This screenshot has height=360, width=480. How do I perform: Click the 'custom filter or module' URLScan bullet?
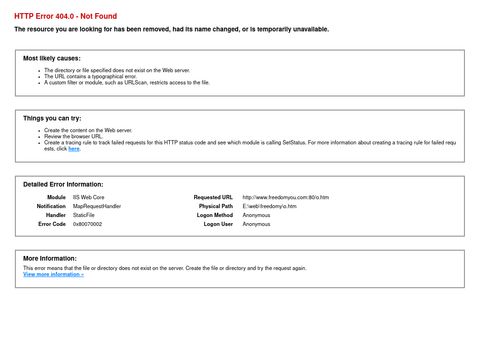(127, 82)
